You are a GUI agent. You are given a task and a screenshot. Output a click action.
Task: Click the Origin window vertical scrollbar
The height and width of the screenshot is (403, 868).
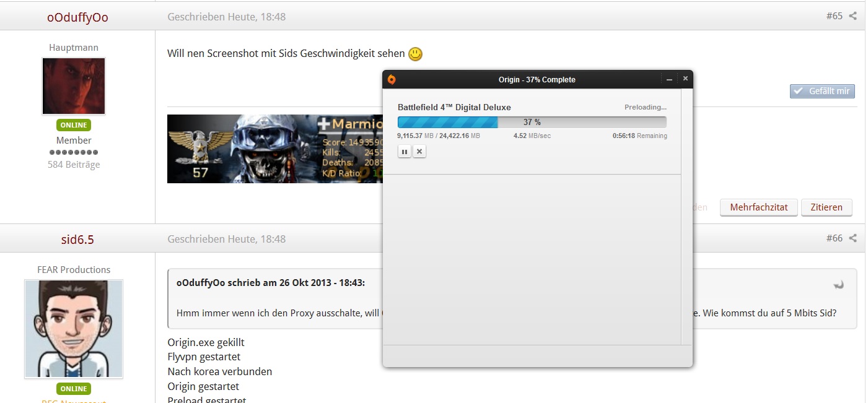coord(686,217)
